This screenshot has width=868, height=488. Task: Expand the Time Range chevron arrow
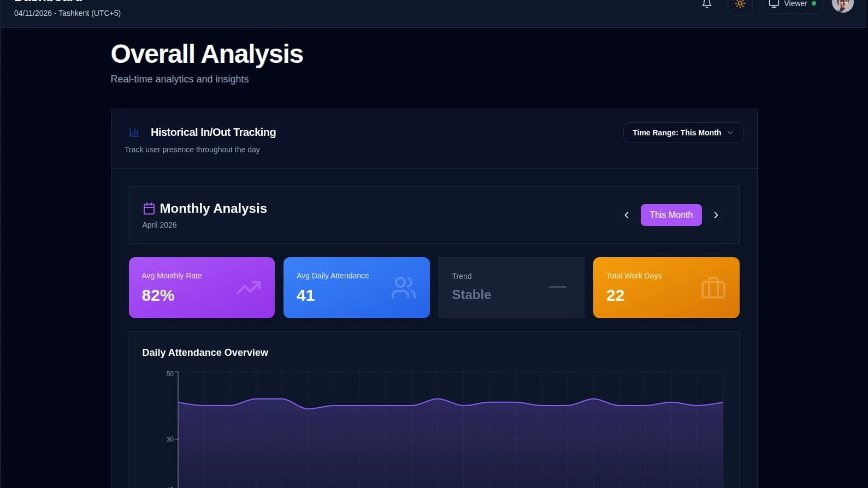tap(730, 133)
